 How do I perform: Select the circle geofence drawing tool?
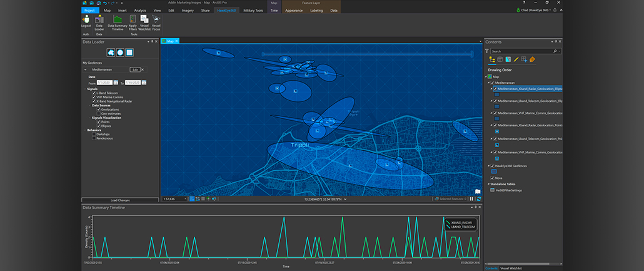coord(119,53)
